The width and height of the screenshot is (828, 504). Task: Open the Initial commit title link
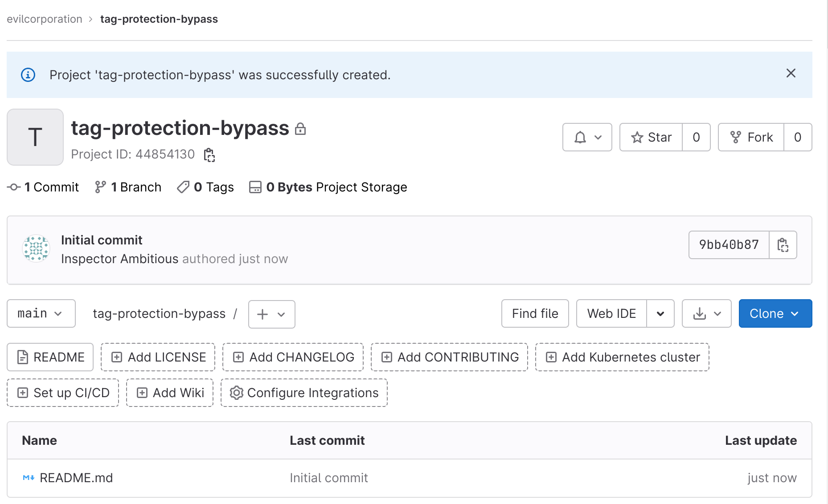pyautogui.click(x=102, y=240)
